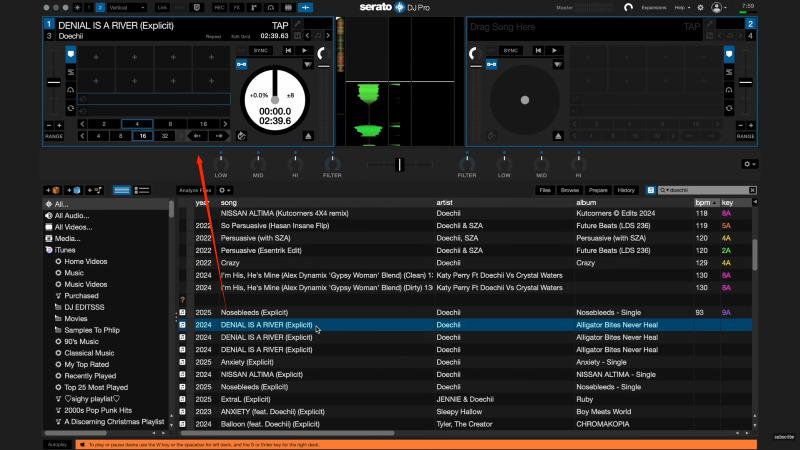Move the crossfader handle
The image size is (800, 450).
click(399, 164)
